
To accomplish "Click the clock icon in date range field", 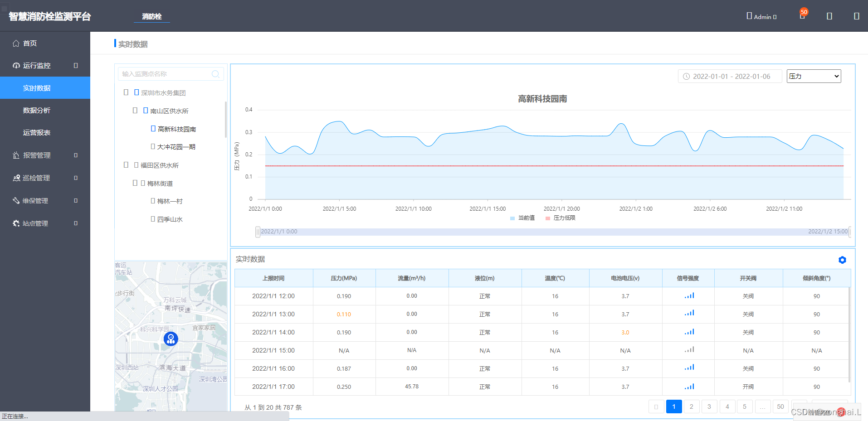I will point(686,77).
